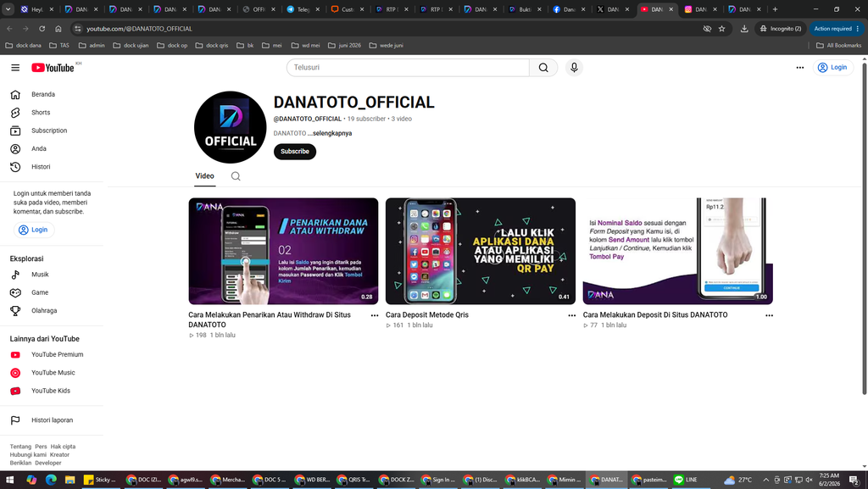This screenshot has height=489, width=868.
Task: Open juni 2026 bookmarks folder
Action: [x=344, y=46]
